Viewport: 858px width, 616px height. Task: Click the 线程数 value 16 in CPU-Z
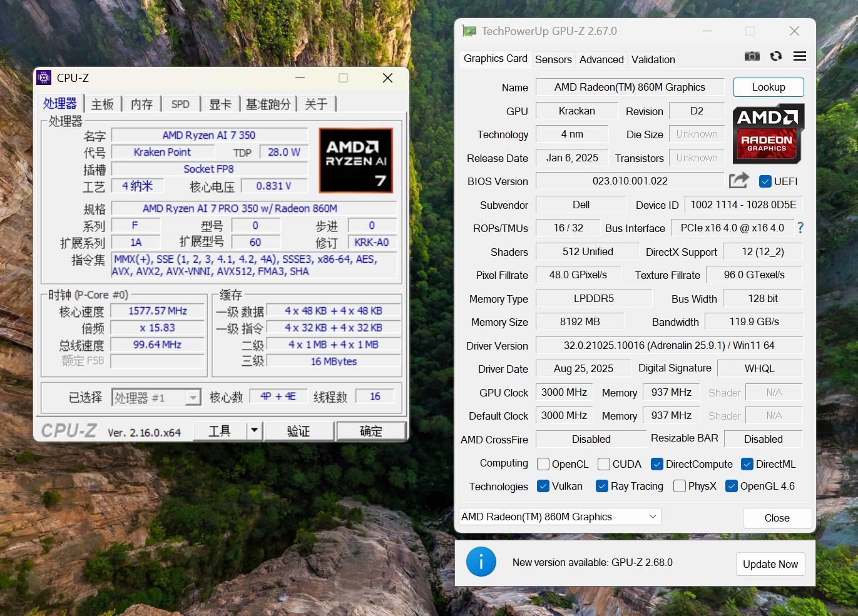pos(375,396)
